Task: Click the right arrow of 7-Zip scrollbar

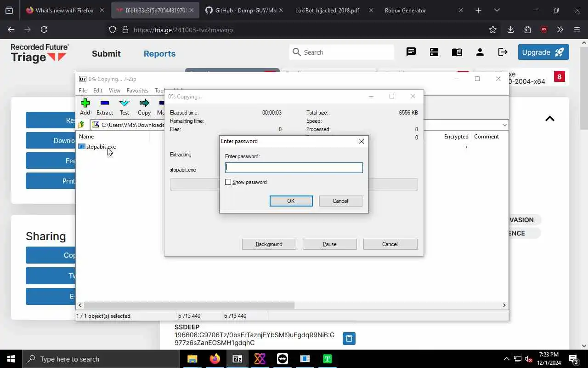Action: click(504, 305)
